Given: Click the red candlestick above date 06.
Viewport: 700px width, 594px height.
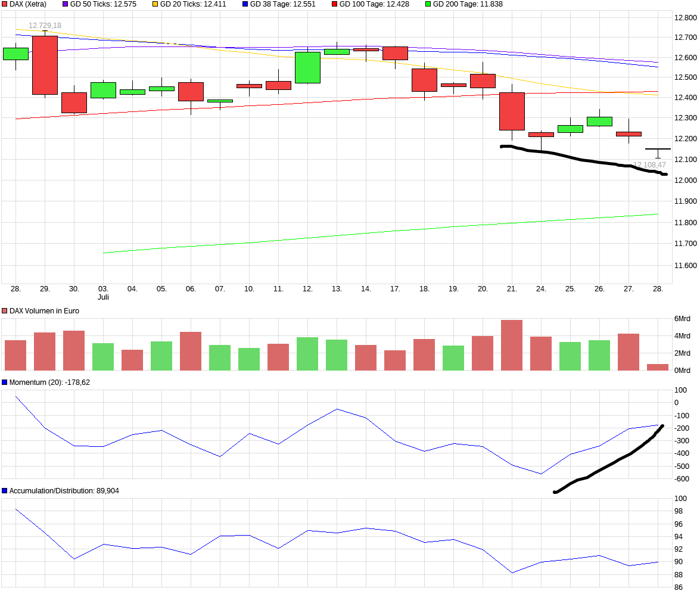Looking at the screenshot, I should pyautogui.click(x=191, y=92).
